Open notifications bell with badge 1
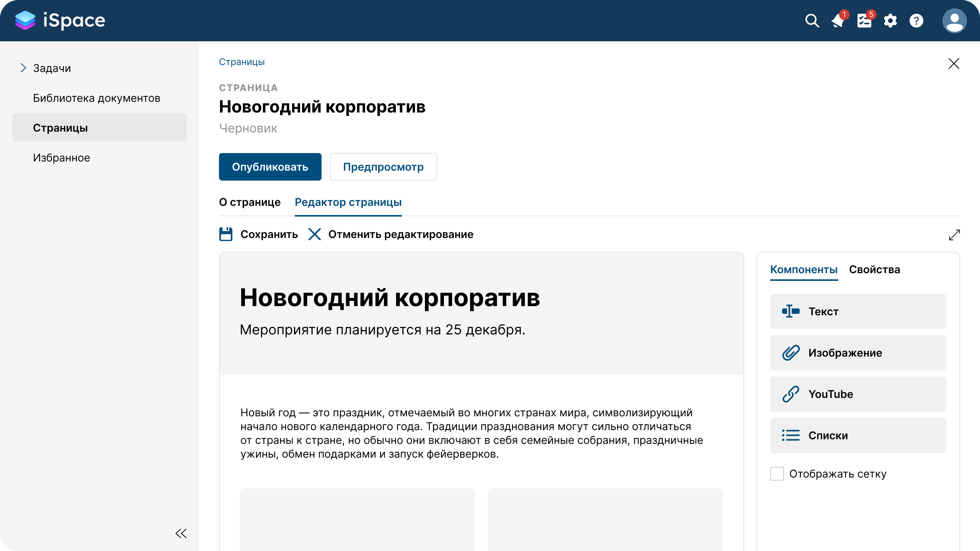Screen dimensions: 980x551 [x=838, y=21]
